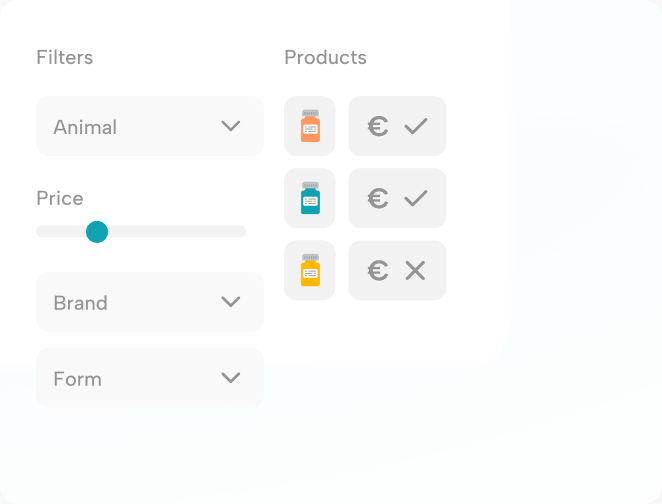Click the Products heading
Viewport: 662px width, 504px height.
coord(325,58)
